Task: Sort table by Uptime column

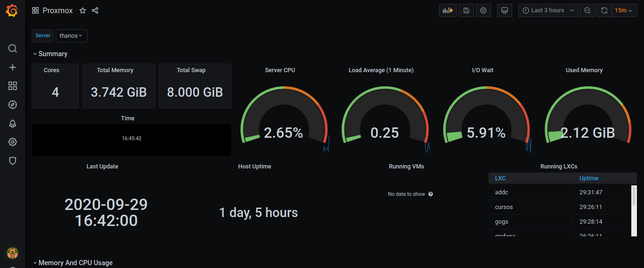Action: [589, 178]
